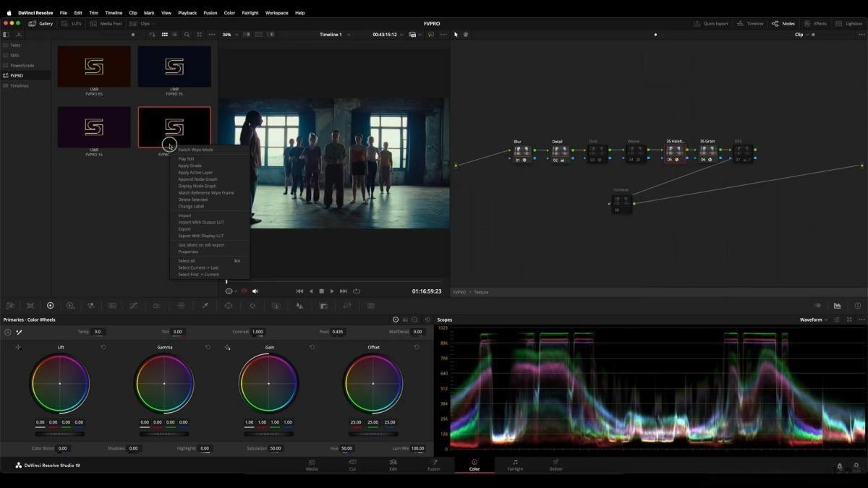Click the search icon in Gallery toolbar
Image resolution: width=868 pixels, height=488 pixels.
tap(187, 34)
